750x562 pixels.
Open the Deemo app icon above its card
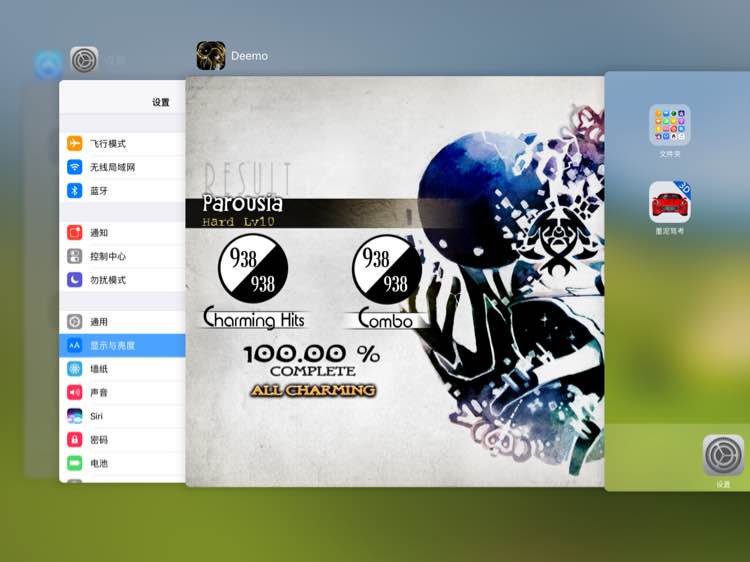(x=211, y=55)
